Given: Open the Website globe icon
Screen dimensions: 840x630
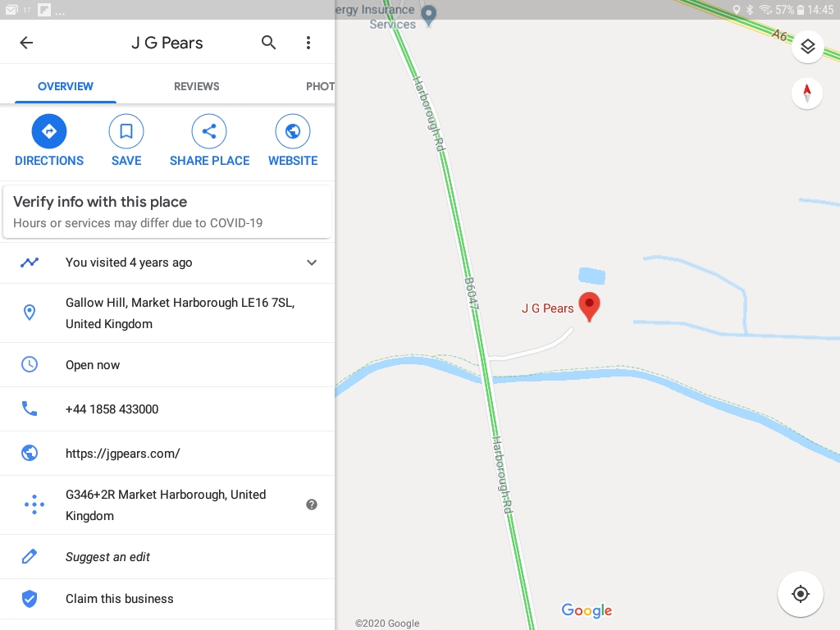Looking at the screenshot, I should tap(293, 131).
